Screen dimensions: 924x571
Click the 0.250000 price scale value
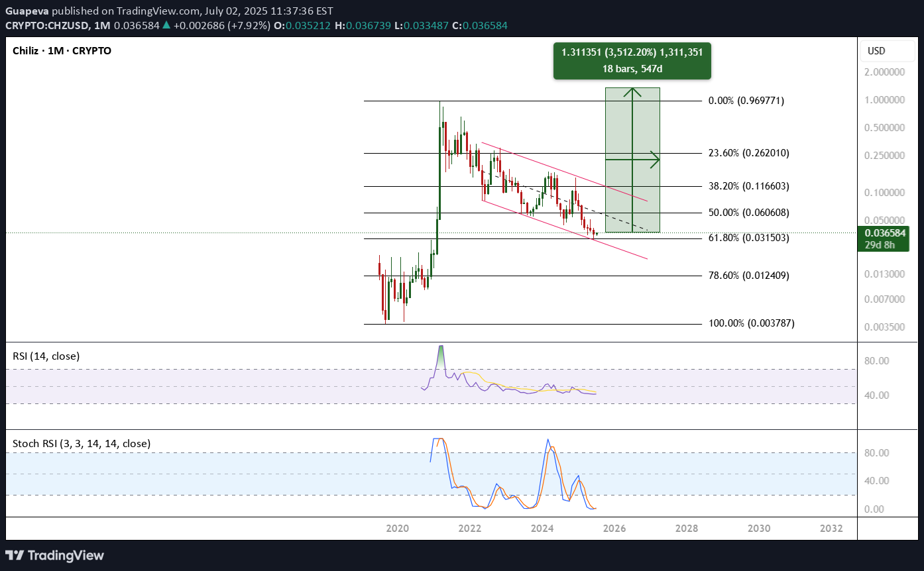[x=886, y=155]
